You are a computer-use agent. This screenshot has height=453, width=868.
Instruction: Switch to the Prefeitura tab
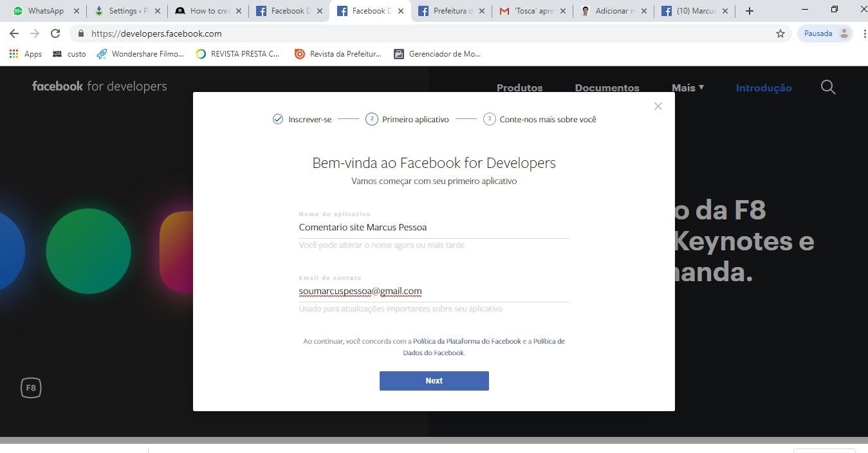pos(452,11)
